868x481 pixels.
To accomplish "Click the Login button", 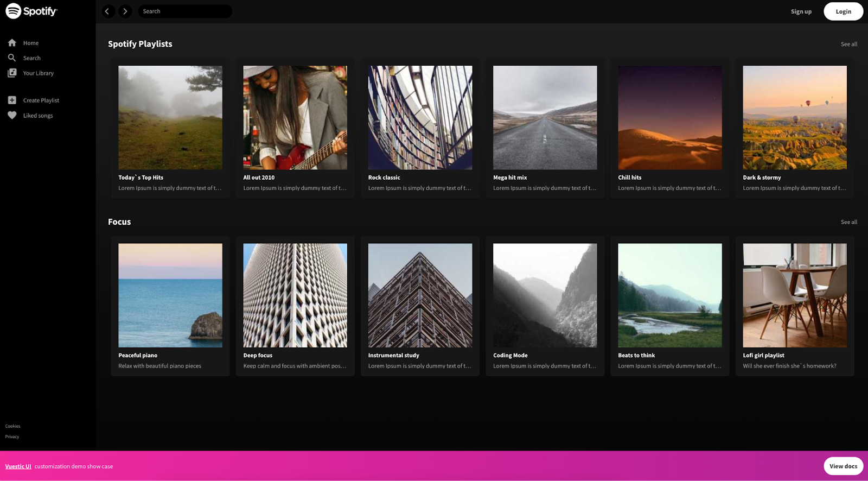I will click(843, 11).
